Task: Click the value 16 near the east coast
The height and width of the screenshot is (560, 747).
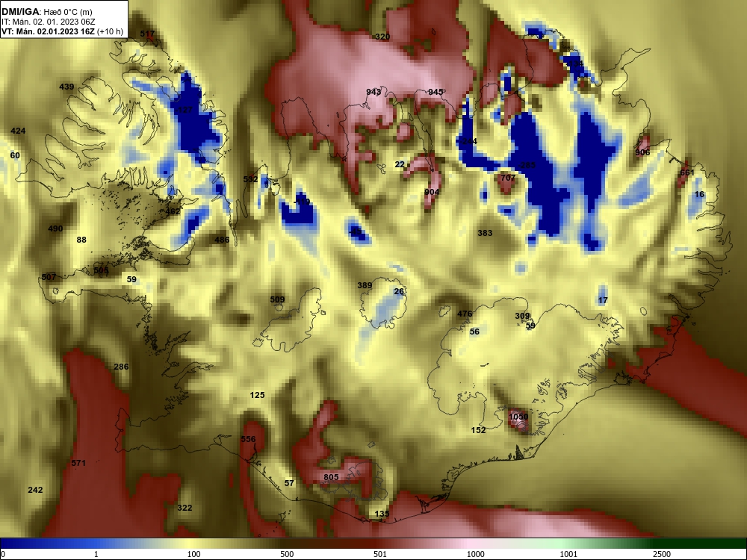Action: click(x=699, y=194)
